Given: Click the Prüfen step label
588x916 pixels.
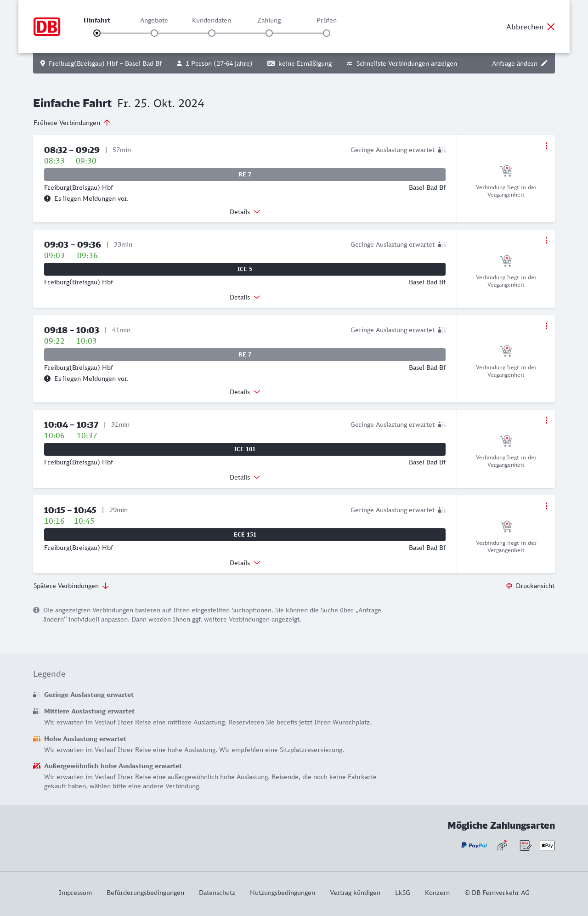Looking at the screenshot, I should point(327,20).
